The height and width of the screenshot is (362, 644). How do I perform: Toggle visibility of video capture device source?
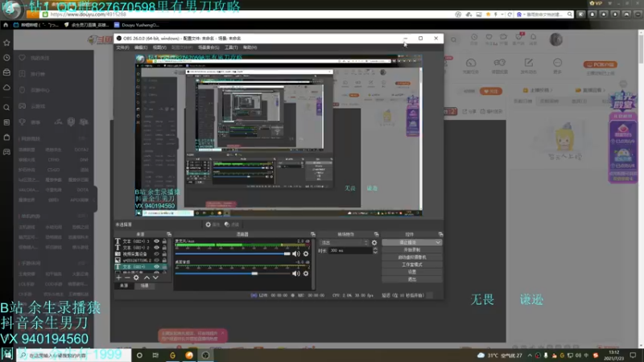click(156, 254)
